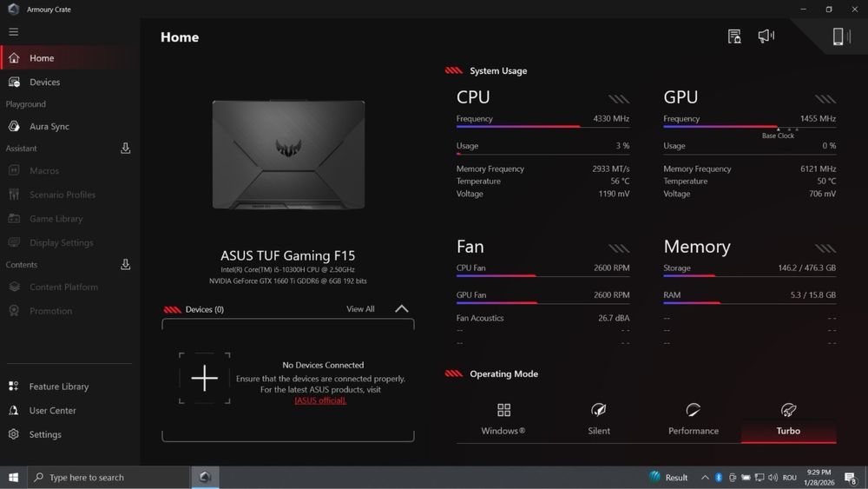Viewport: 868px width, 489px height.
Task: Click the GPU Frequency bar
Action: point(750,127)
